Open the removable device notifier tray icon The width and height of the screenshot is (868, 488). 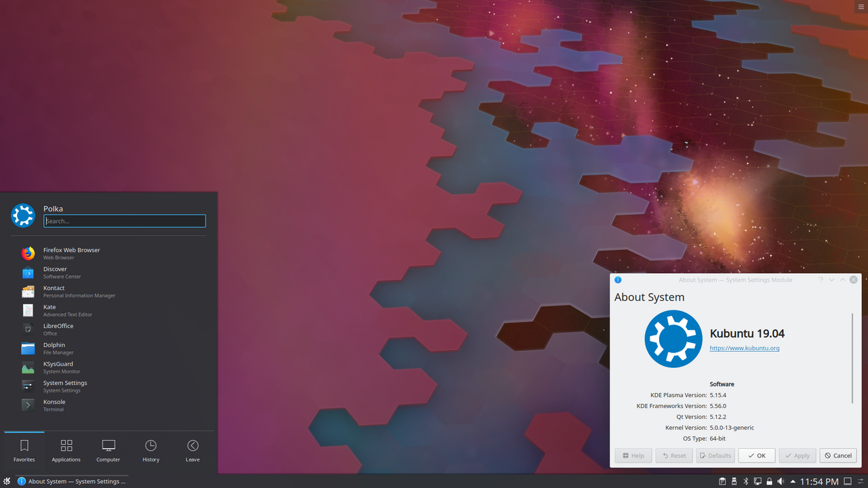click(734, 481)
